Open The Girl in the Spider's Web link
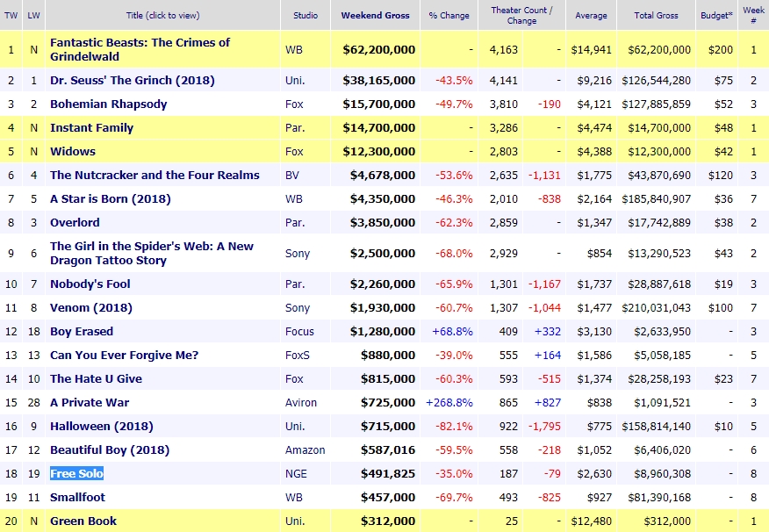769x532 pixels. (152, 253)
